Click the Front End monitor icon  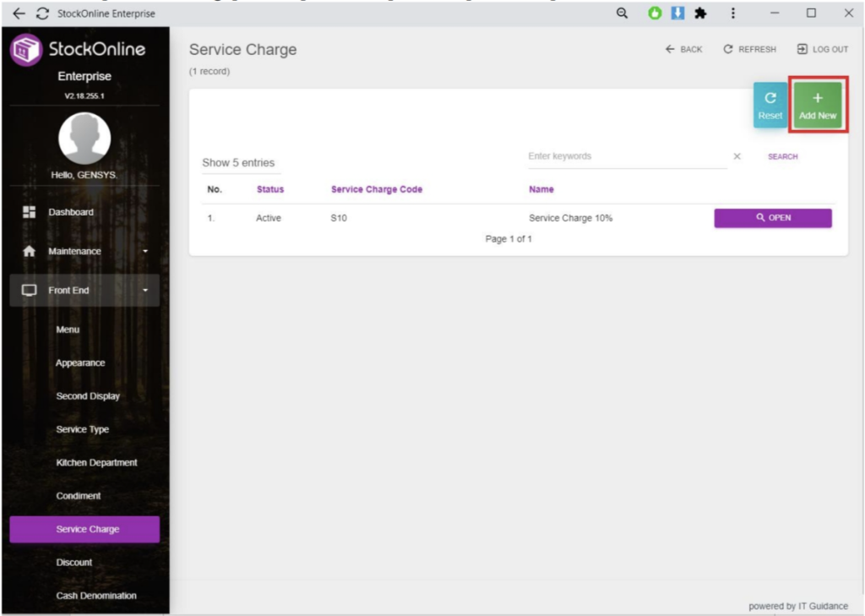point(29,291)
